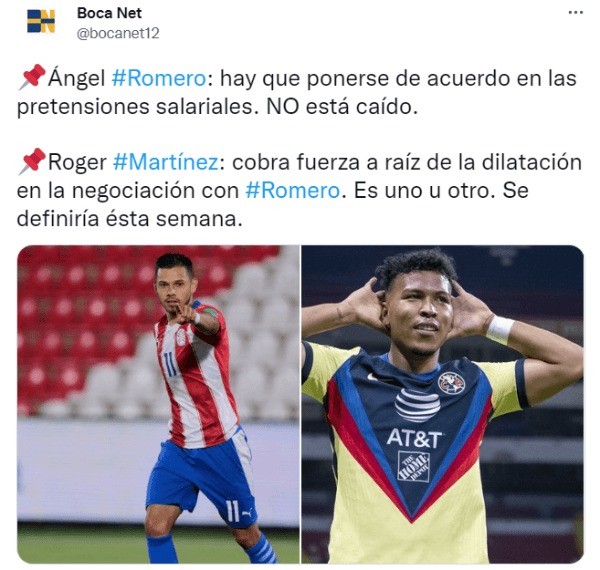
Task: Click the number 11 on blue shorts
Action: (x=232, y=510)
